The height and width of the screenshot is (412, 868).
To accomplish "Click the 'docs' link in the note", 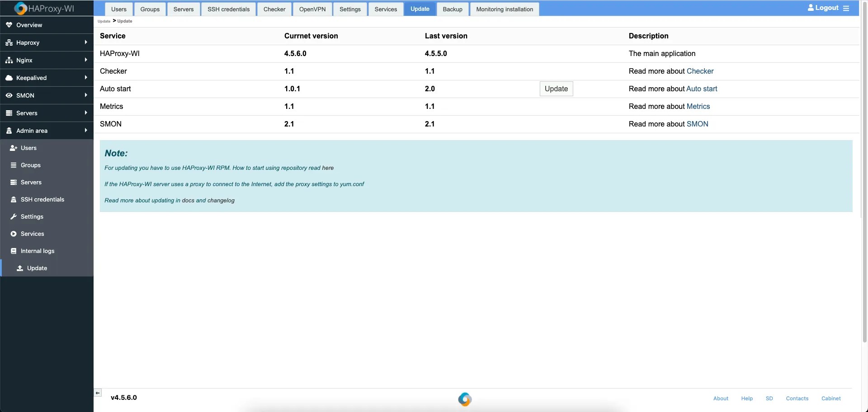I will coord(188,200).
